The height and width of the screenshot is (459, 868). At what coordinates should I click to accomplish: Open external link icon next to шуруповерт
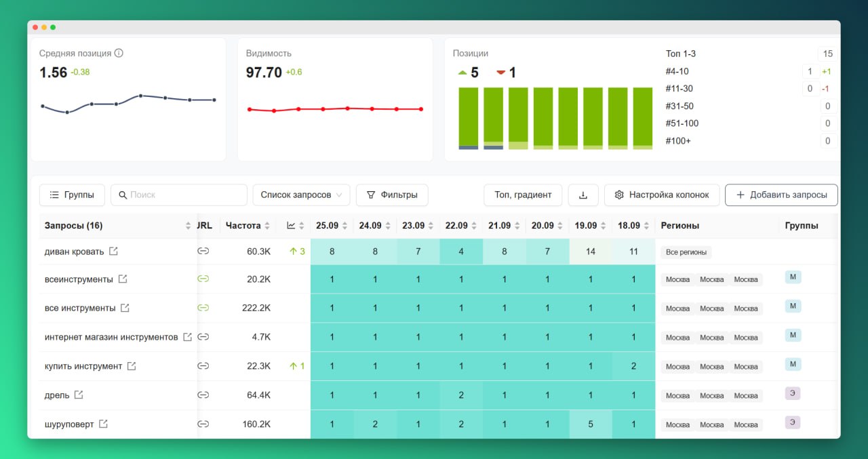click(103, 424)
